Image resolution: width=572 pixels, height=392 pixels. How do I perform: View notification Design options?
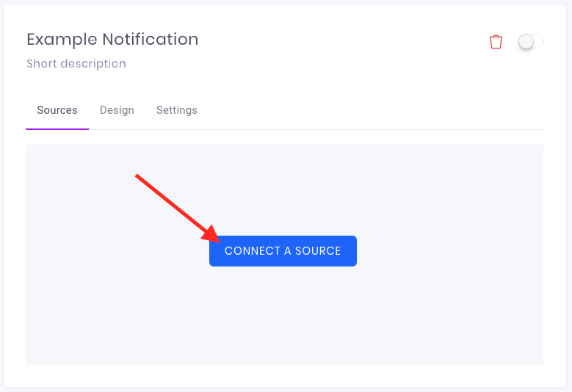(x=117, y=110)
